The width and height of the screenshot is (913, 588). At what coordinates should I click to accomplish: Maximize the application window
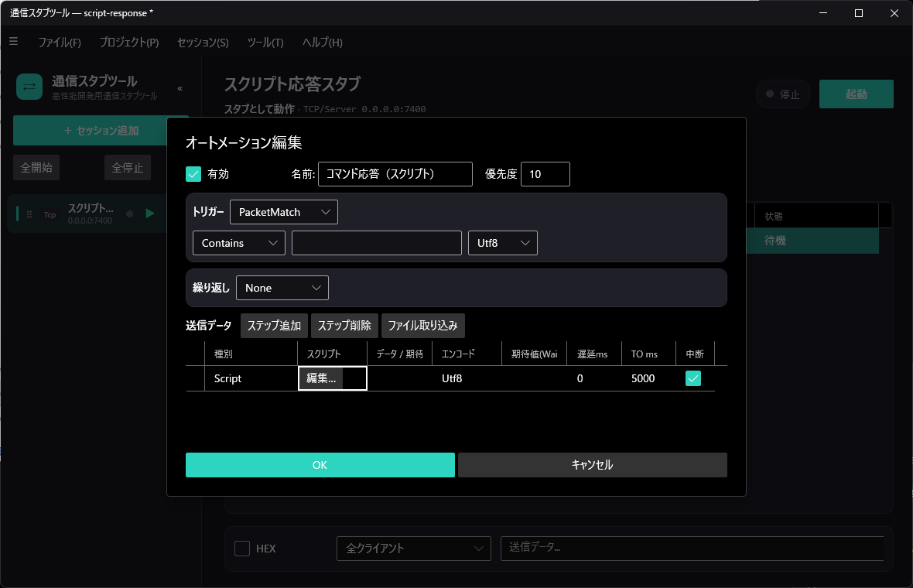[858, 13]
